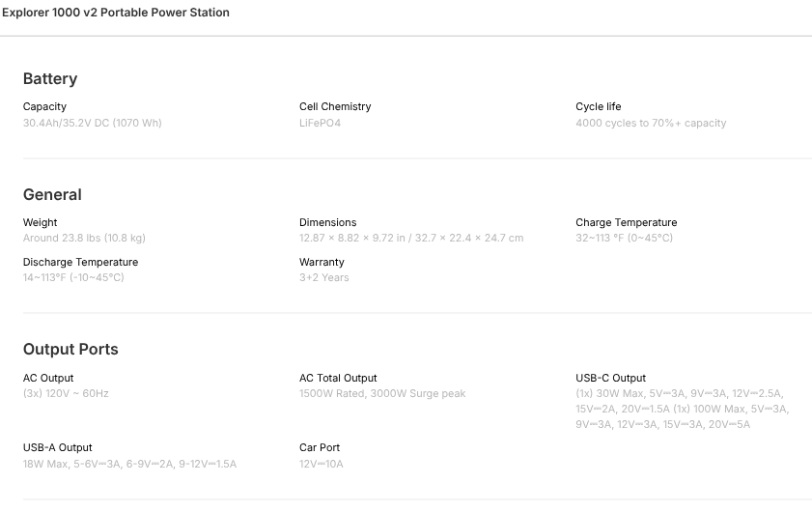Click the USB-C Output label

611,378
